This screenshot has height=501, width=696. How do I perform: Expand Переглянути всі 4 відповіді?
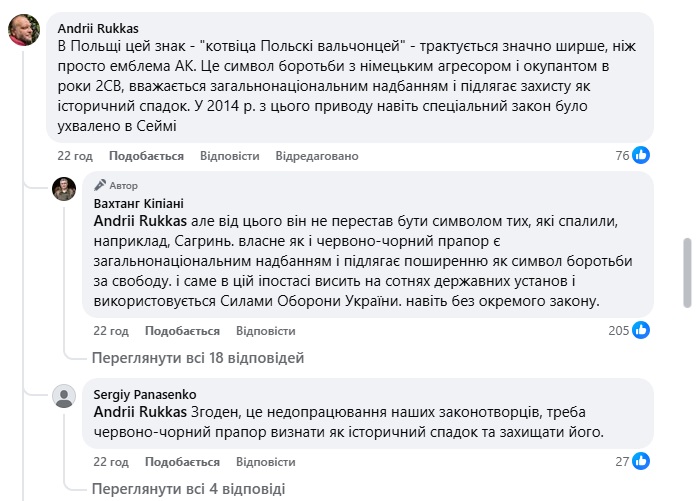tap(188, 488)
